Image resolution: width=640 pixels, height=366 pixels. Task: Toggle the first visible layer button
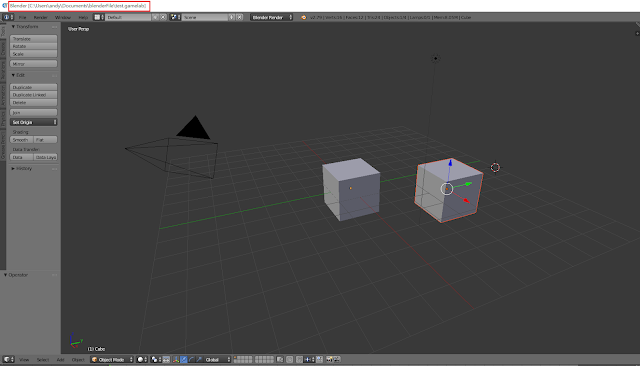pos(236,358)
